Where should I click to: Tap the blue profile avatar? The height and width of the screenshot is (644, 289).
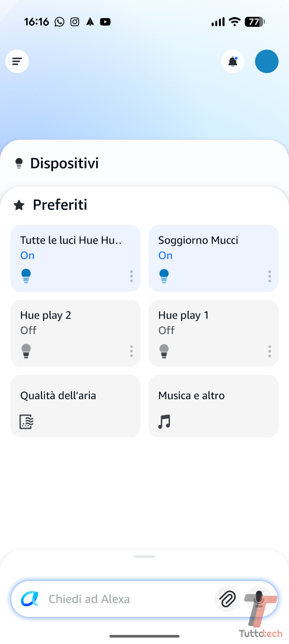(267, 61)
